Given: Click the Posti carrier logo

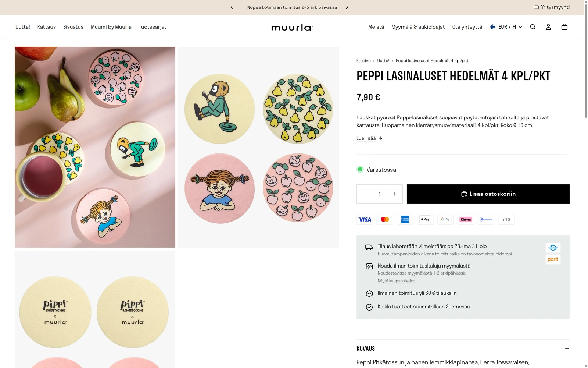Looking at the screenshot, I should (x=553, y=259).
